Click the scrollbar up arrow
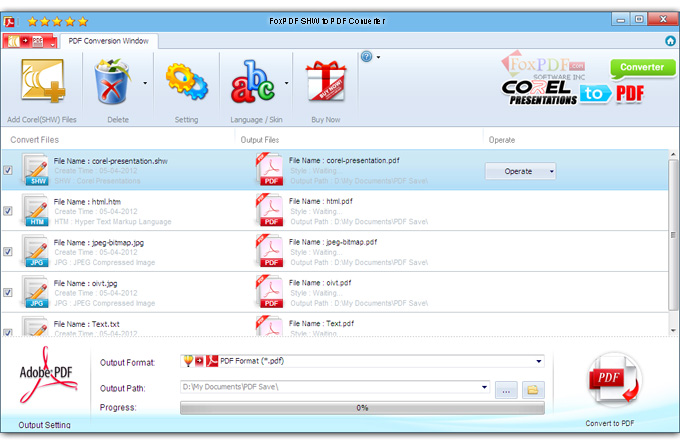This screenshot has width=680, height=443. click(673, 154)
